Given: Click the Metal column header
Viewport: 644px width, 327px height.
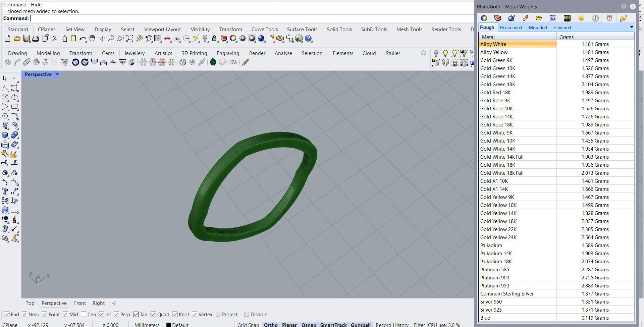Looking at the screenshot, I should [518, 37].
